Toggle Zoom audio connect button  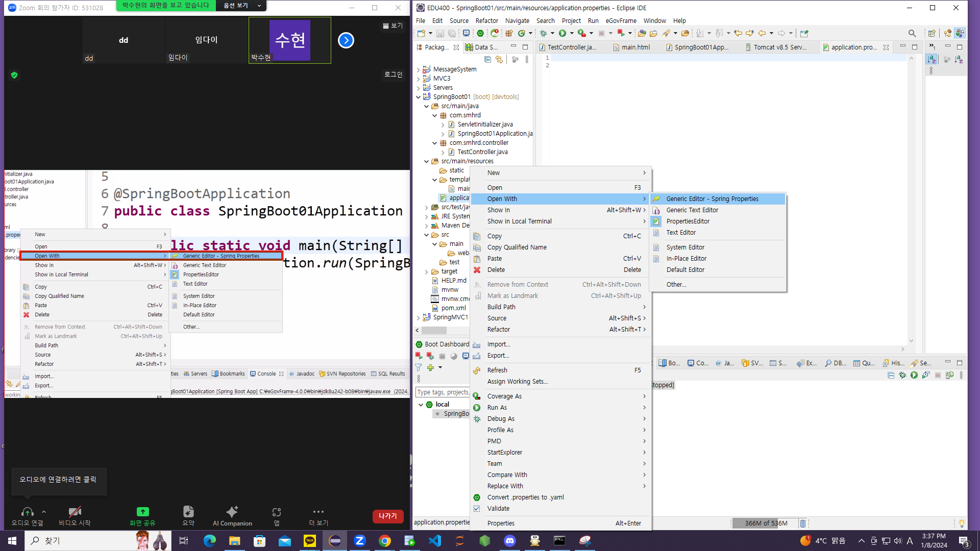tap(28, 512)
